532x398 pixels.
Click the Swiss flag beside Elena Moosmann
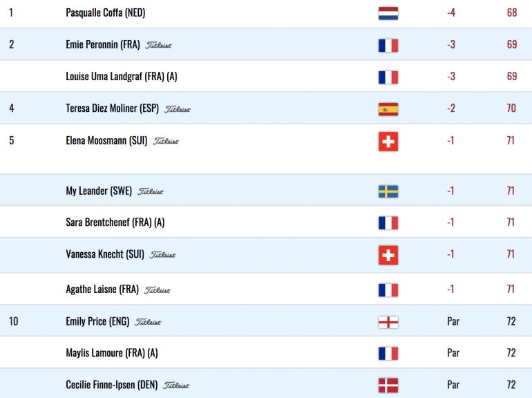(388, 142)
